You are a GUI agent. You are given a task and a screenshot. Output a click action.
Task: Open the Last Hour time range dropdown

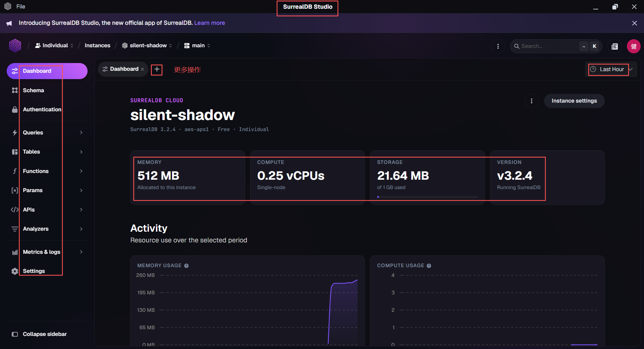pyautogui.click(x=611, y=69)
